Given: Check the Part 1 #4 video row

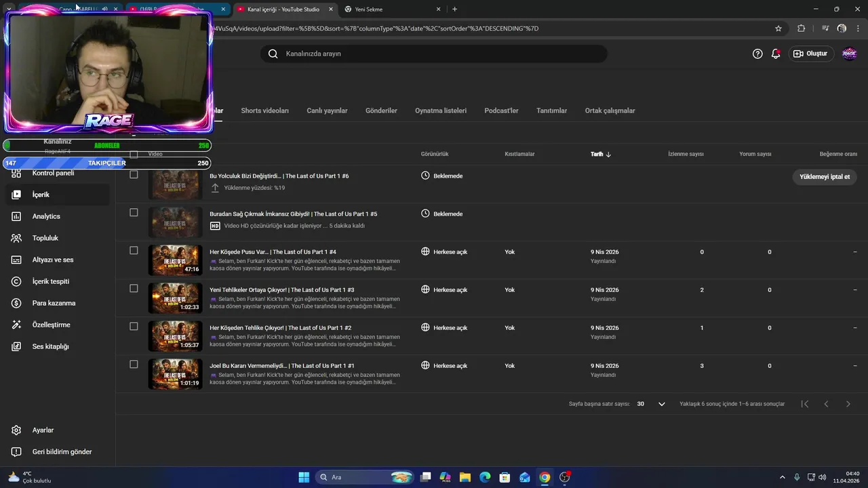Looking at the screenshot, I should pos(134,251).
